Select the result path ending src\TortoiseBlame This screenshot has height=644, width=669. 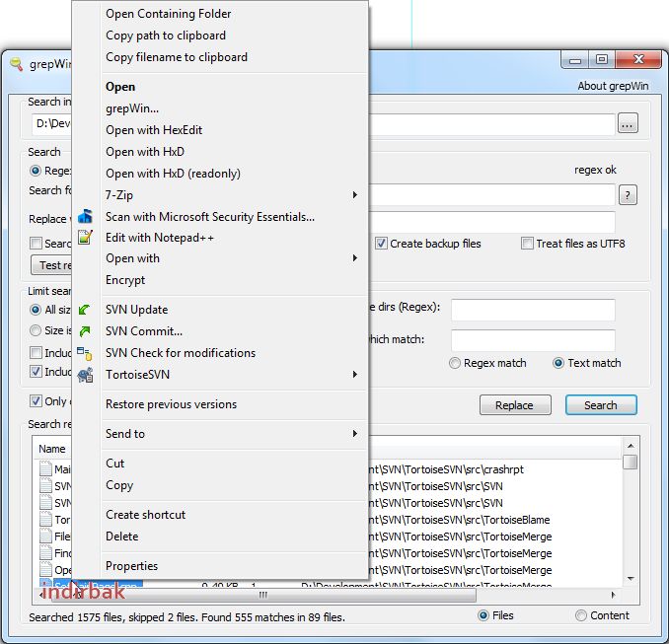point(460,520)
